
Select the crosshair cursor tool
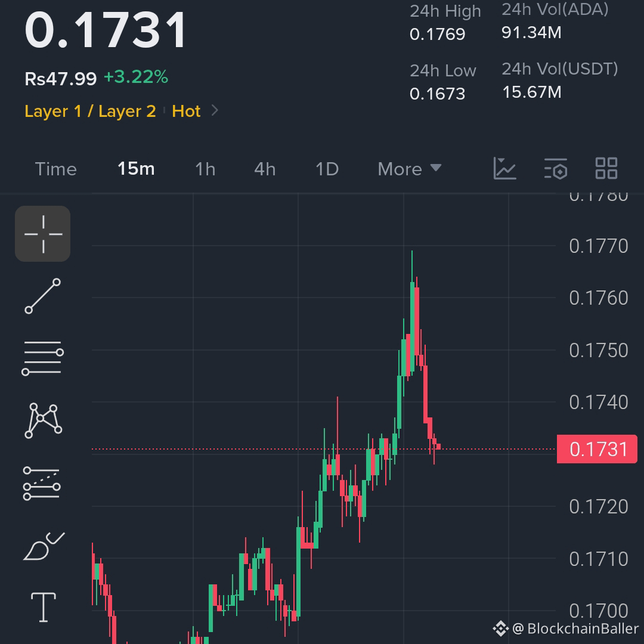point(43,234)
